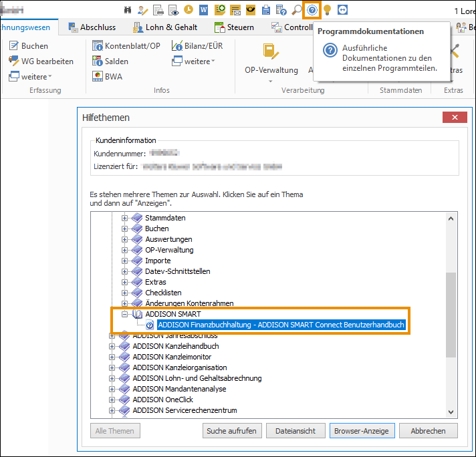The image size is (476, 457).
Task: Click scroll down arrow in topics list
Action: 451,412
